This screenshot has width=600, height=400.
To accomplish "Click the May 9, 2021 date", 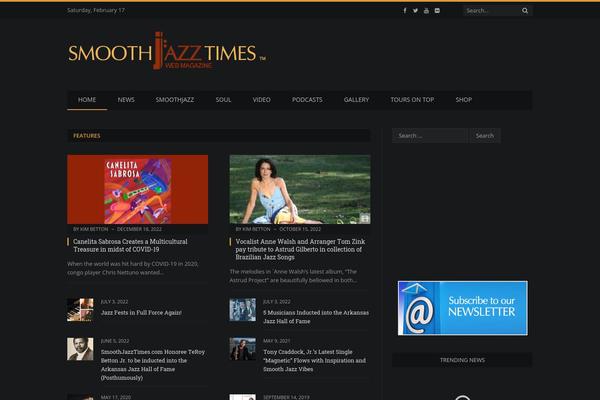I will [x=276, y=341].
